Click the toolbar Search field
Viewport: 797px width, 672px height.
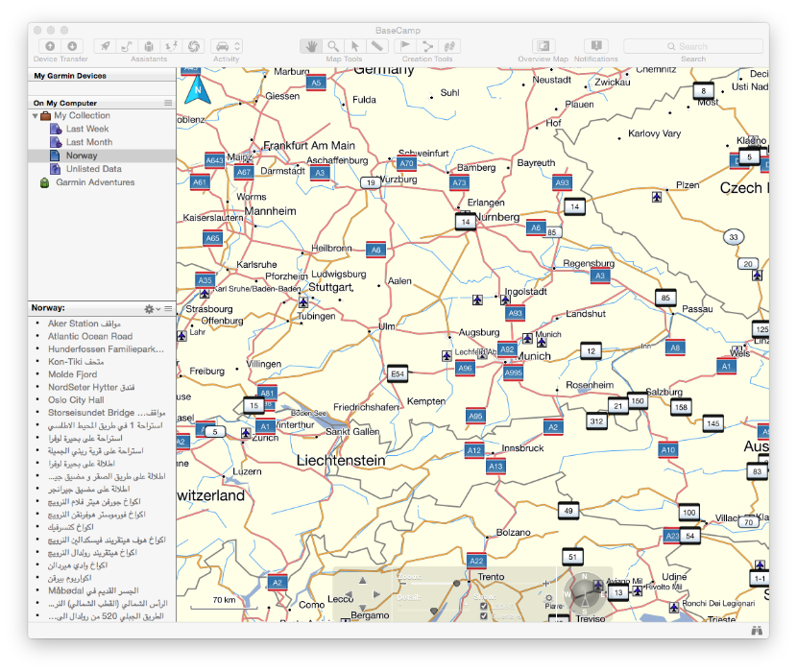[x=693, y=46]
